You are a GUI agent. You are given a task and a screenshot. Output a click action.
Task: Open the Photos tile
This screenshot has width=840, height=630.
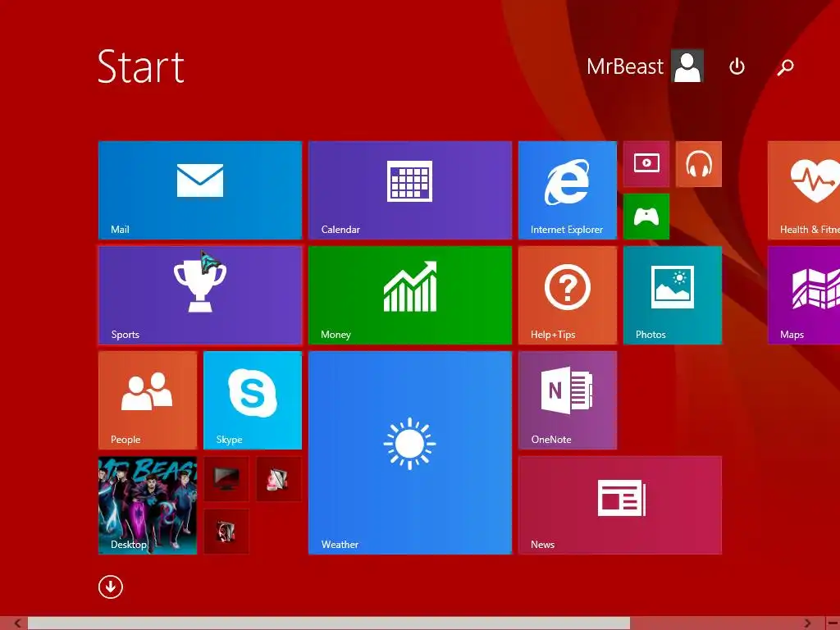(673, 295)
